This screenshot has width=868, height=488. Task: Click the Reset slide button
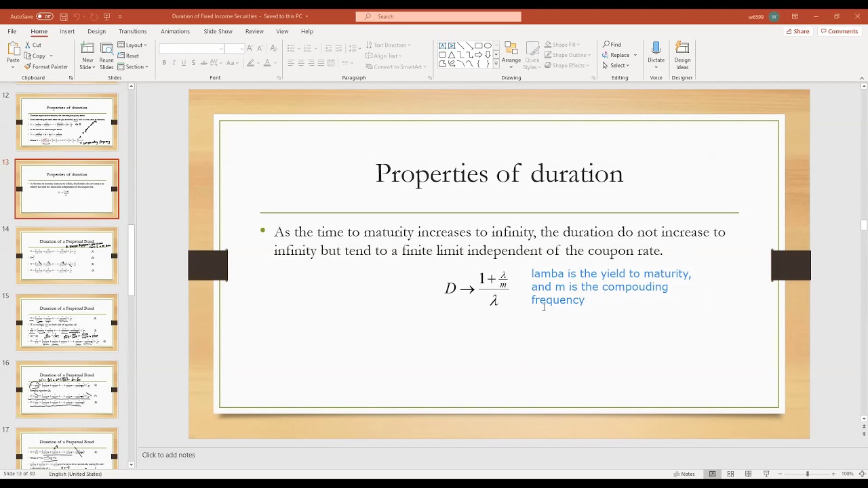129,56
